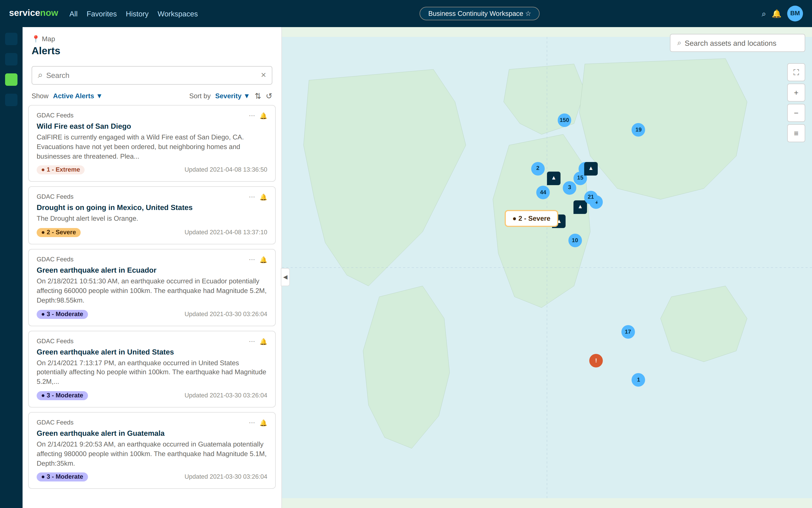Viewport: 812px width, 508px height.
Task: Click the ServiceNow logo
Action: 34,13
